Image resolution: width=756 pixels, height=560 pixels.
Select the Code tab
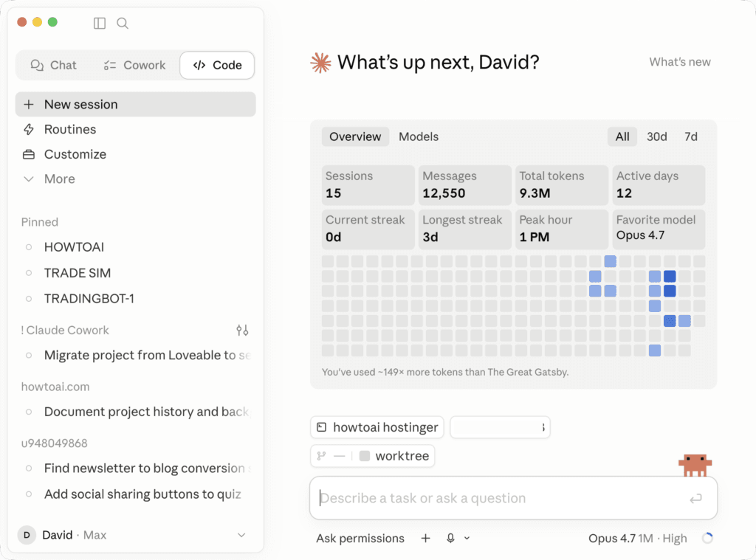pos(217,65)
